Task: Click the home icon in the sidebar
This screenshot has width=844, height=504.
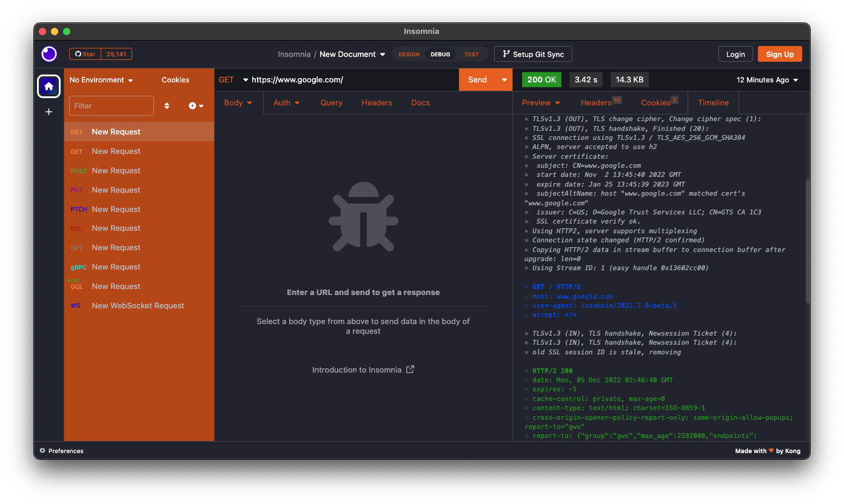Action: [49, 86]
